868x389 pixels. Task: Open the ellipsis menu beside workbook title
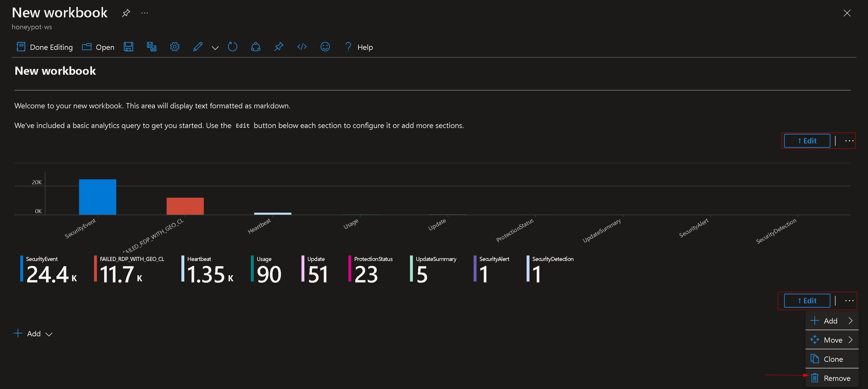click(145, 13)
